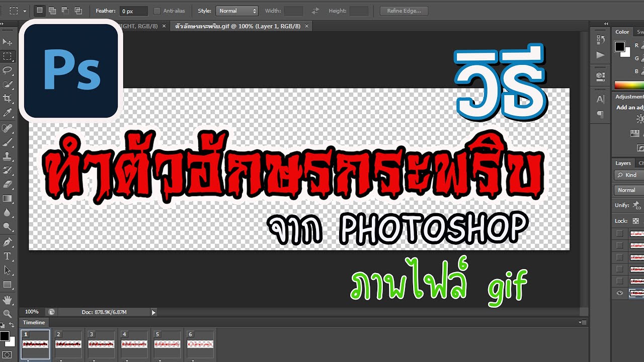The image size is (644, 362).
Task: Open the layer Kind filter dropdown
Action: click(x=629, y=175)
